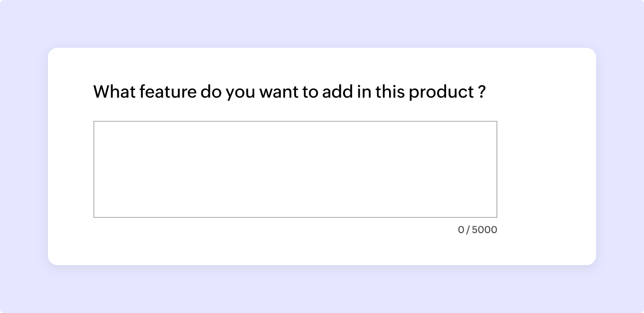Click the word "you" in the question

(241, 92)
